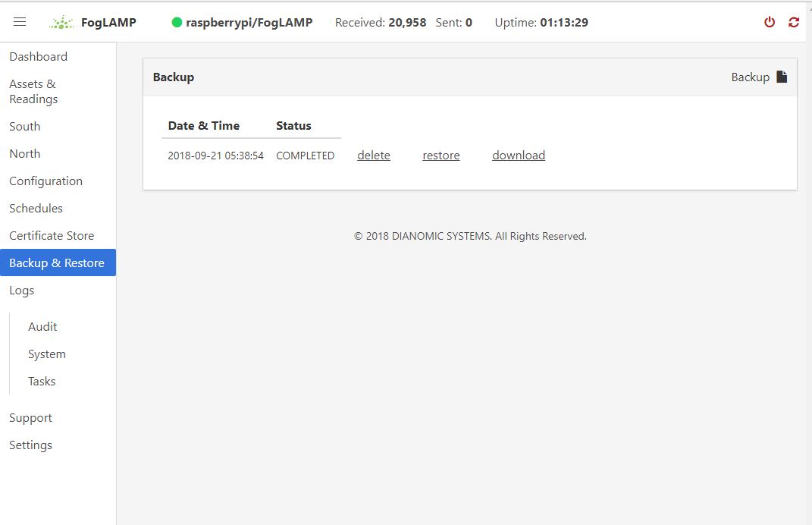Open the South services page

pyautogui.click(x=25, y=127)
